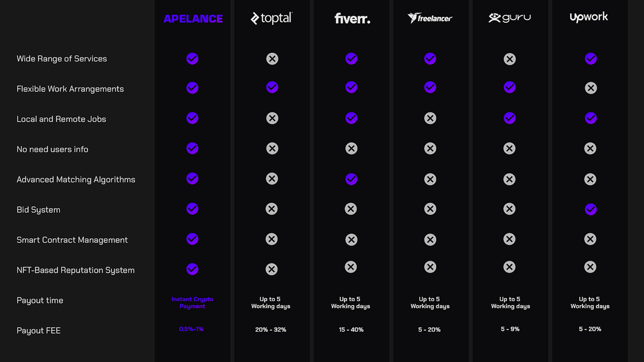Click the APELANCE logo header
Screen dimensions: 644x362
(193, 18)
